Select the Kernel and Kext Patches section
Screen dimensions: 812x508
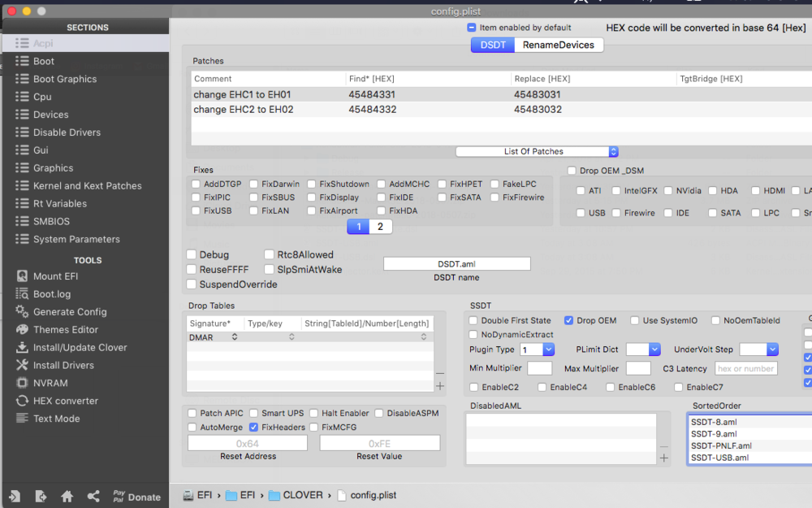[x=87, y=186]
